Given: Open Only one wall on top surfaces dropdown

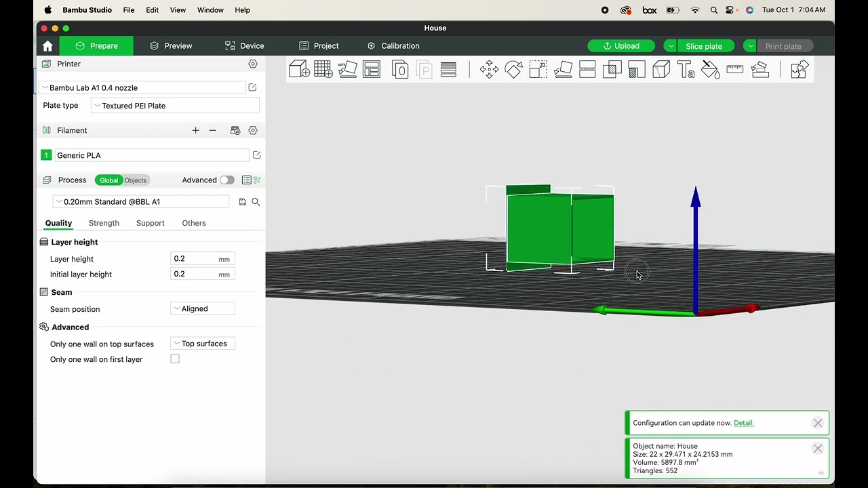Looking at the screenshot, I should [203, 344].
